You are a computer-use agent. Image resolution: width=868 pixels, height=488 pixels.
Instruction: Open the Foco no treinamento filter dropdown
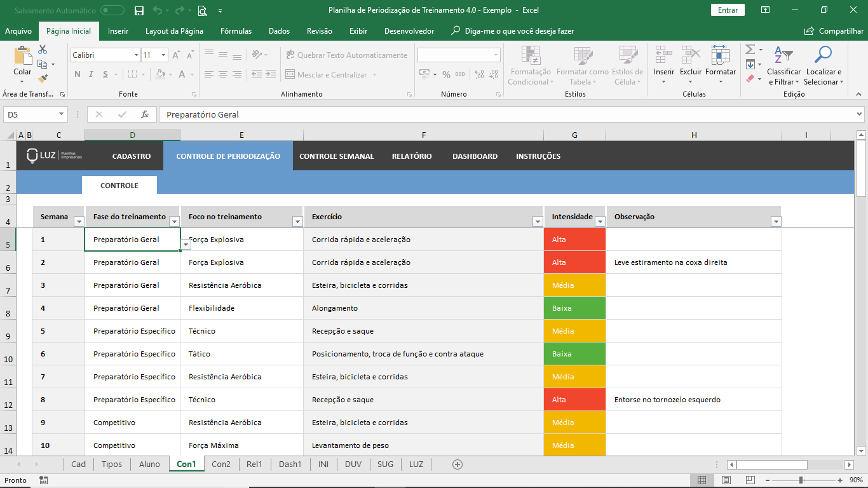(297, 222)
